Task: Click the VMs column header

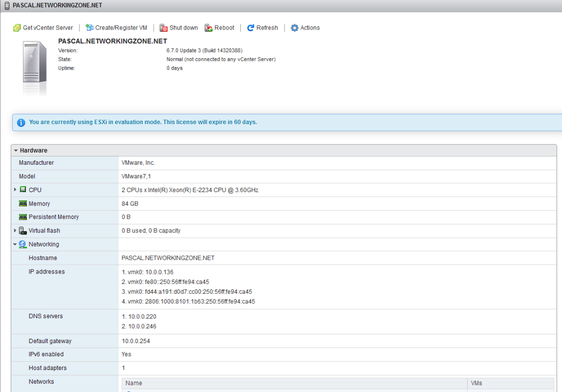Action: click(x=476, y=383)
